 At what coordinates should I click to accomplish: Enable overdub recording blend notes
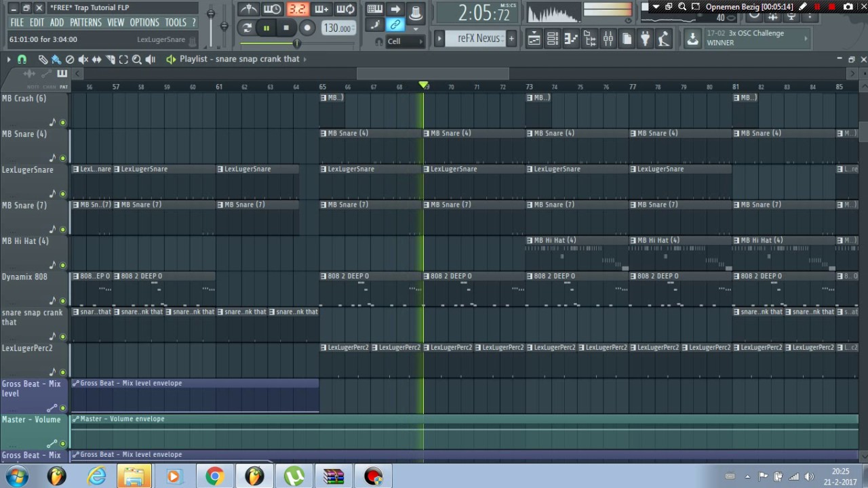[x=321, y=9]
